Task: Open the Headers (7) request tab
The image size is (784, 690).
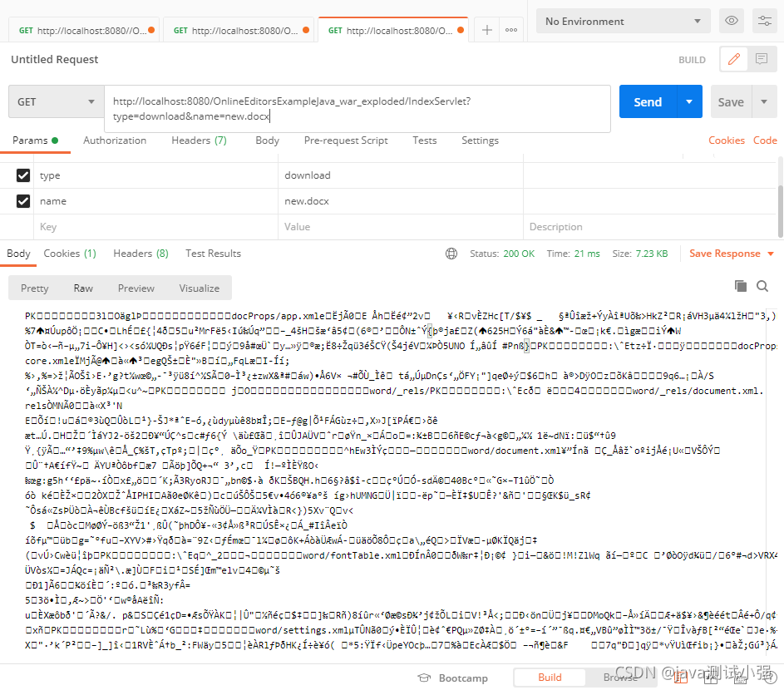Action: click(199, 140)
